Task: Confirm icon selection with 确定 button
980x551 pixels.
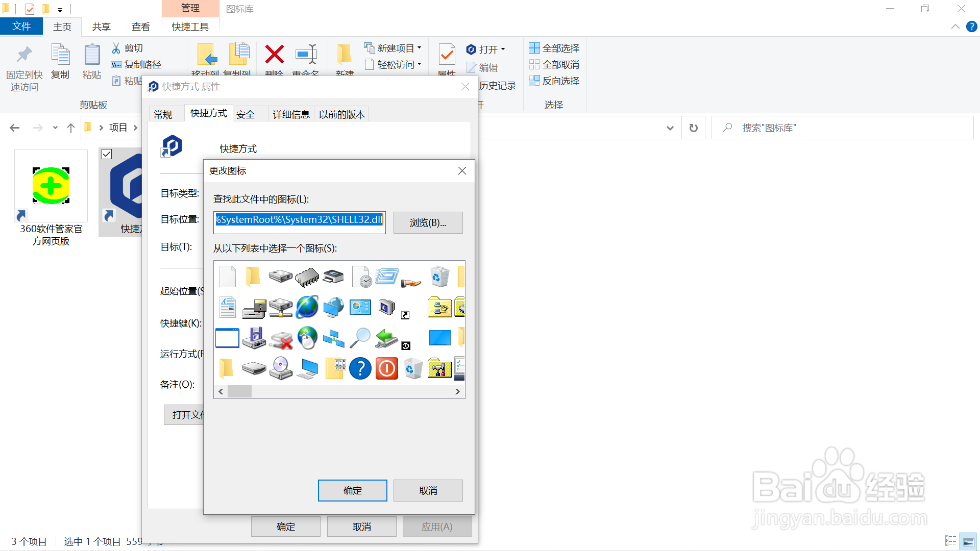Action: pos(352,490)
